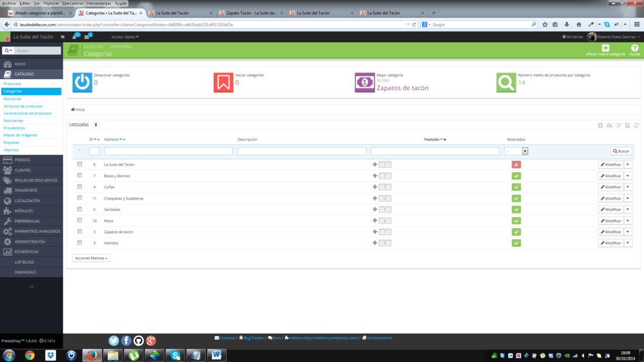Open Clientes in sidebar menu
Screen dimensions: 644x362
(31, 170)
